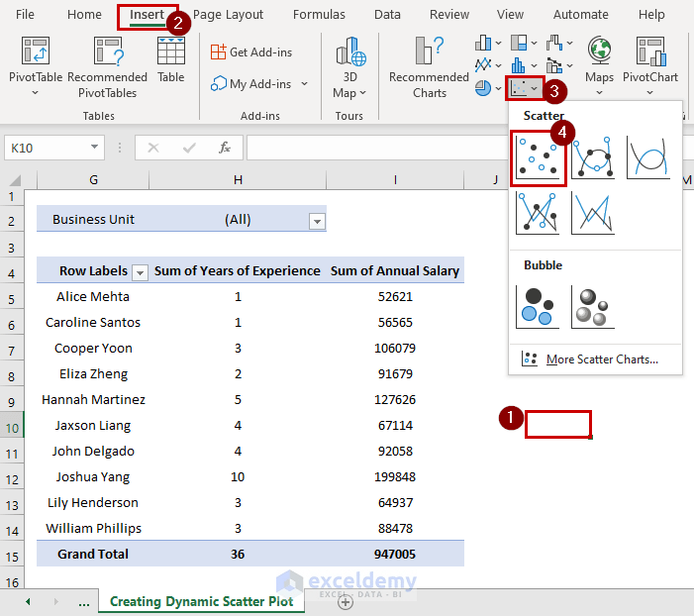This screenshot has height=616, width=694.
Task: Select Scatter with Smooth Lines
Action: pos(648,157)
